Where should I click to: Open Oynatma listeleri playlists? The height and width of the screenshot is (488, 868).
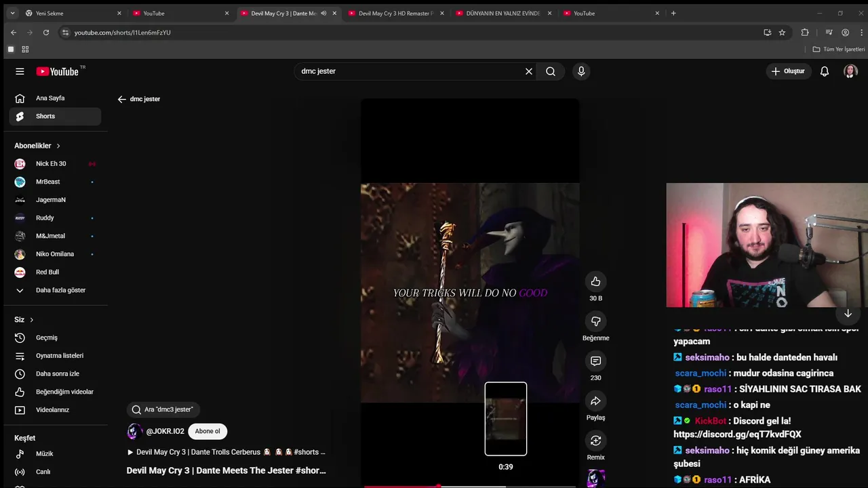click(x=55, y=356)
